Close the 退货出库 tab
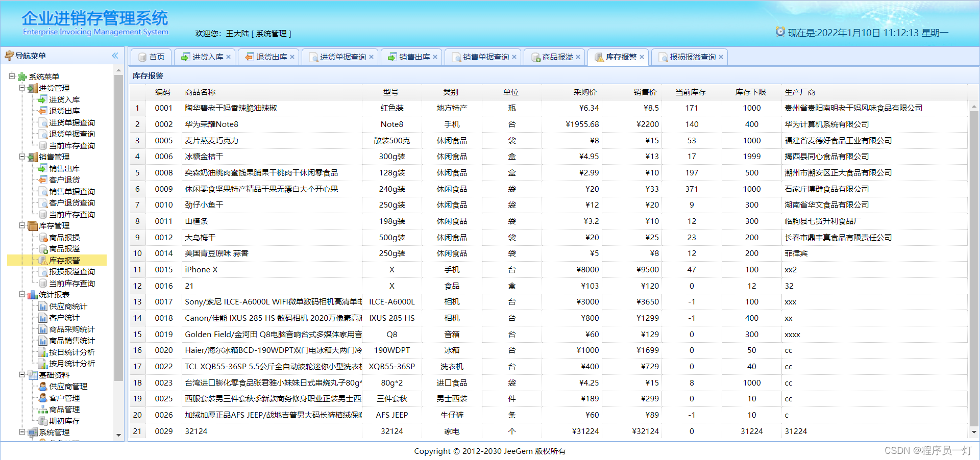The image size is (980, 460). [x=292, y=57]
